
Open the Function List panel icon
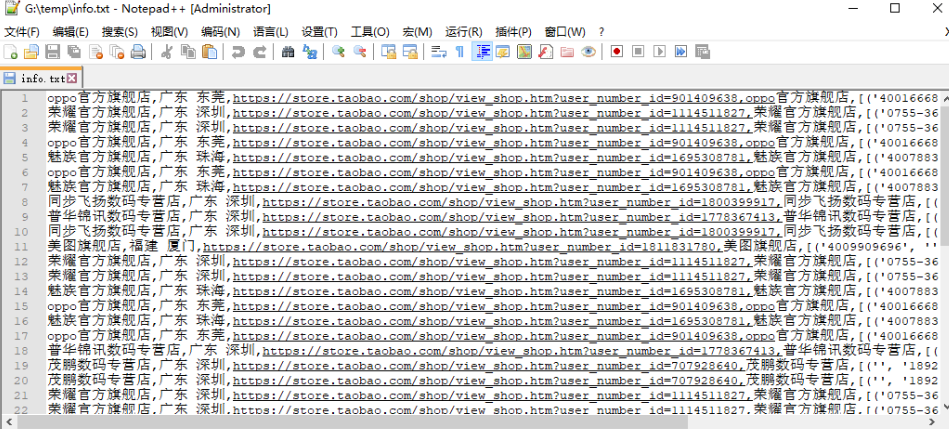pos(545,52)
